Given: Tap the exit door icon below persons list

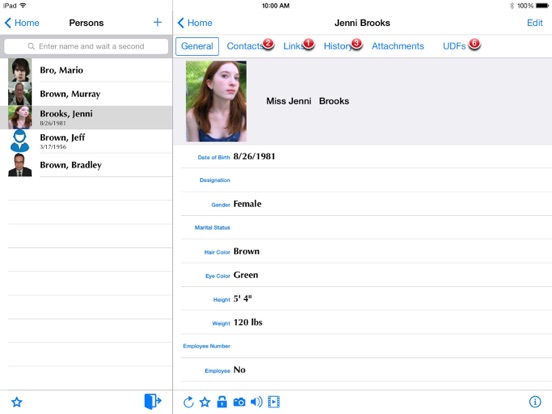Looking at the screenshot, I should click(x=152, y=401).
